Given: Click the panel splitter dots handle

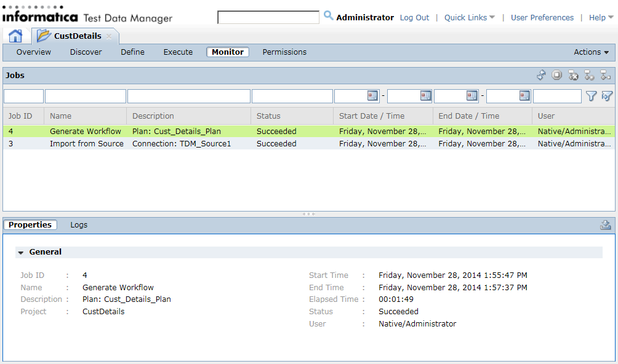Looking at the screenshot, I should (308, 214).
